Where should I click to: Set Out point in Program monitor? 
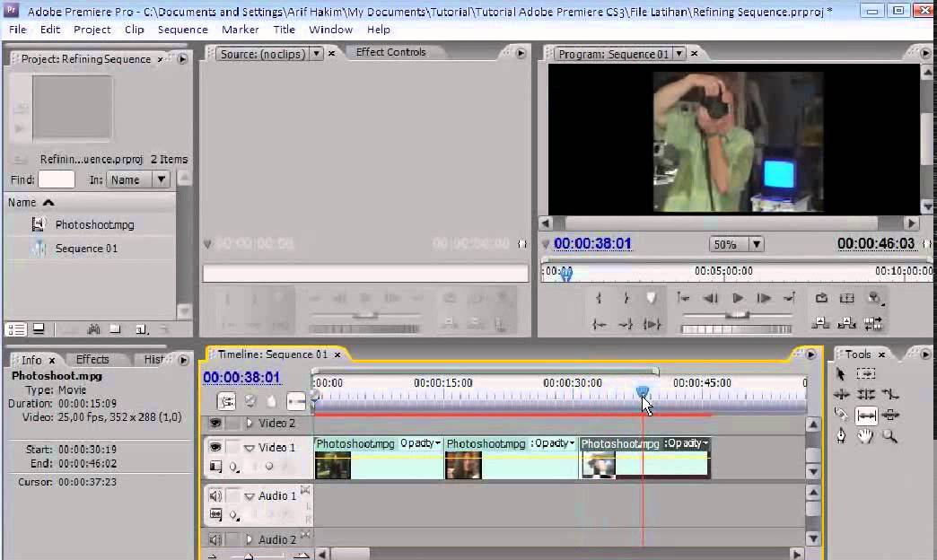(626, 298)
